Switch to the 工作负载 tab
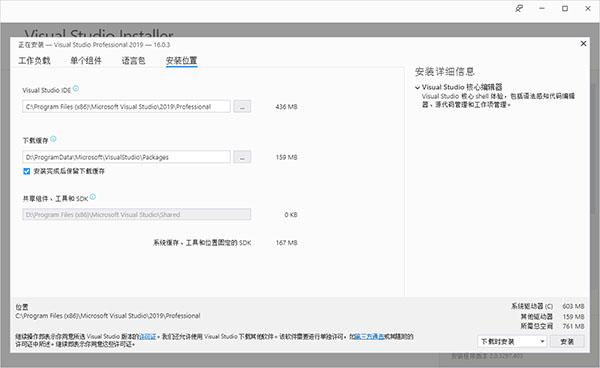The width and height of the screenshot is (600, 368). point(34,60)
